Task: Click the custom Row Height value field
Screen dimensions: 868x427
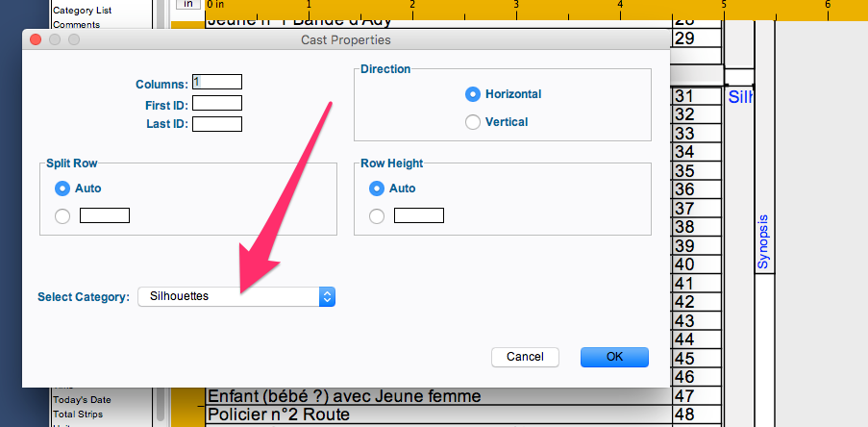Action: (418, 216)
